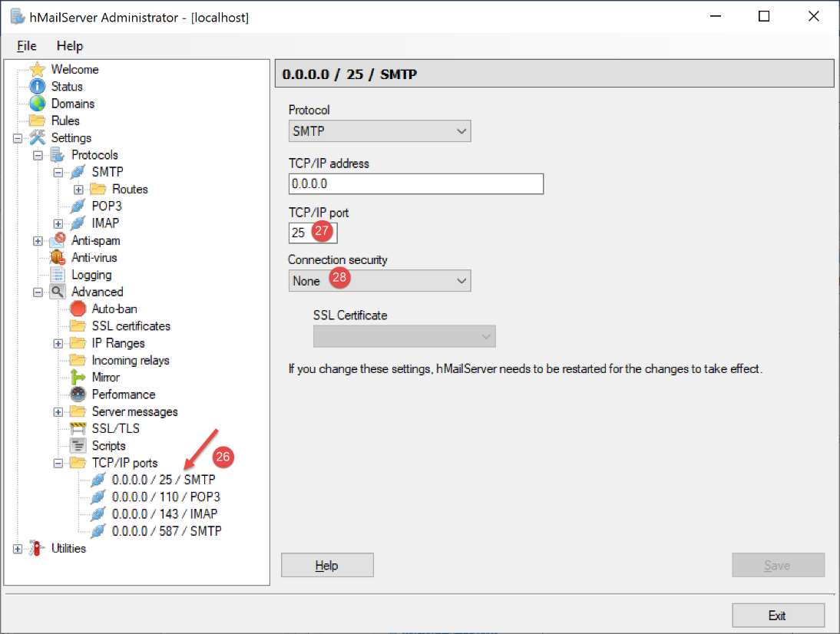
Task: Click the Welcome star icon
Action: pos(38,70)
